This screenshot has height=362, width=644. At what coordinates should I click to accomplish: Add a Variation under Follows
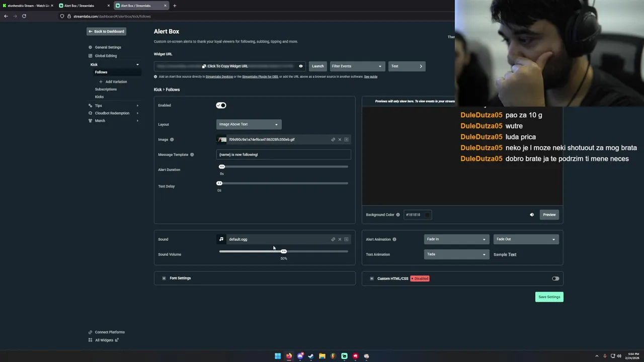pos(113,81)
